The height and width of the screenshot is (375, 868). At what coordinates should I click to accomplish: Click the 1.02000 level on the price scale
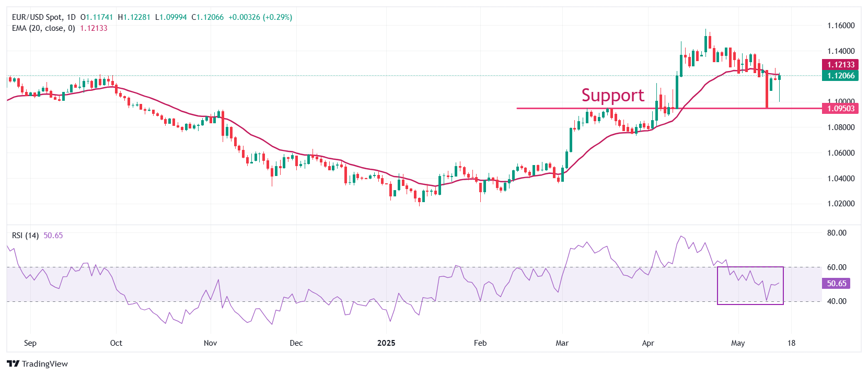[841, 204]
